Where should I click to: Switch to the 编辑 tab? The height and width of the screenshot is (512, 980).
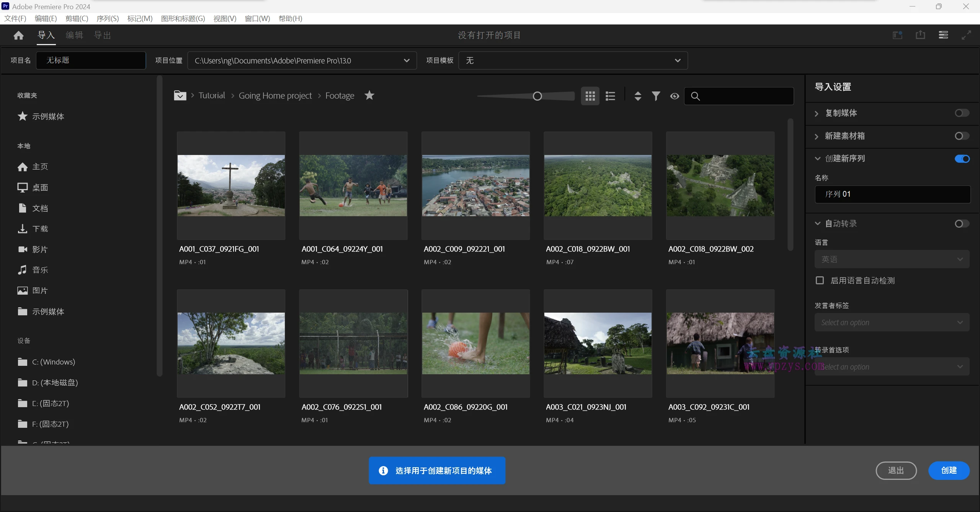74,35
